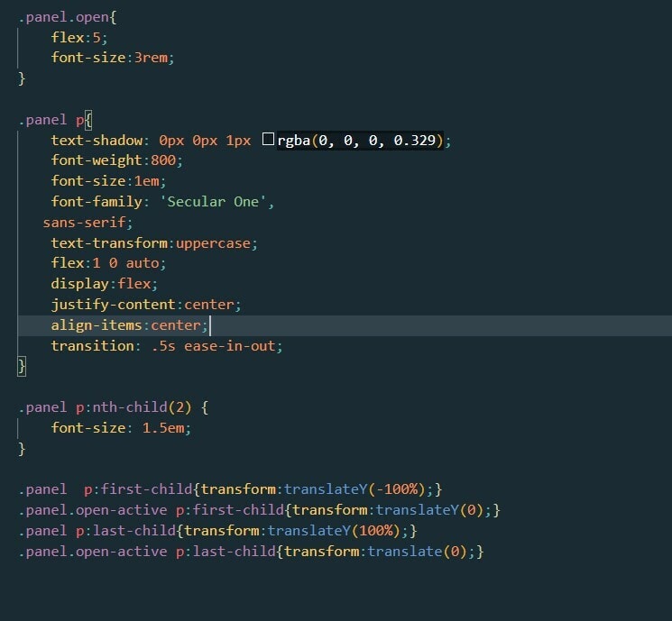Viewport: 672px width, 621px height.
Task: Click 'justify-content:center;' declaration
Action: coord(146,305)
